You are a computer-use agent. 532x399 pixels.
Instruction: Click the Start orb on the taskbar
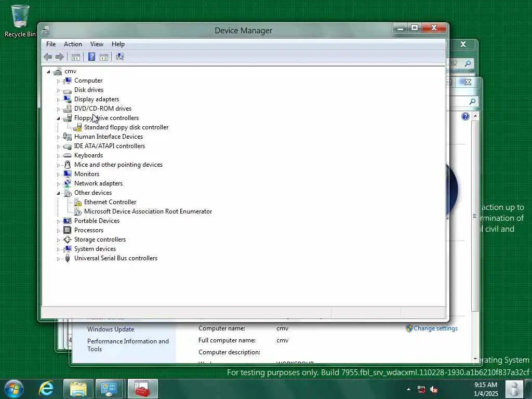click(14, 389)
